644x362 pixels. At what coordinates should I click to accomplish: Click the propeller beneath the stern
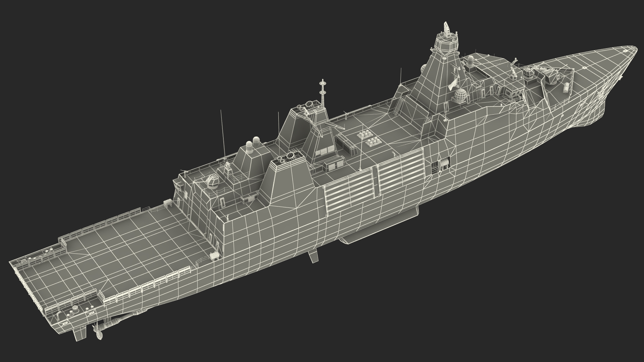[98, 330]
